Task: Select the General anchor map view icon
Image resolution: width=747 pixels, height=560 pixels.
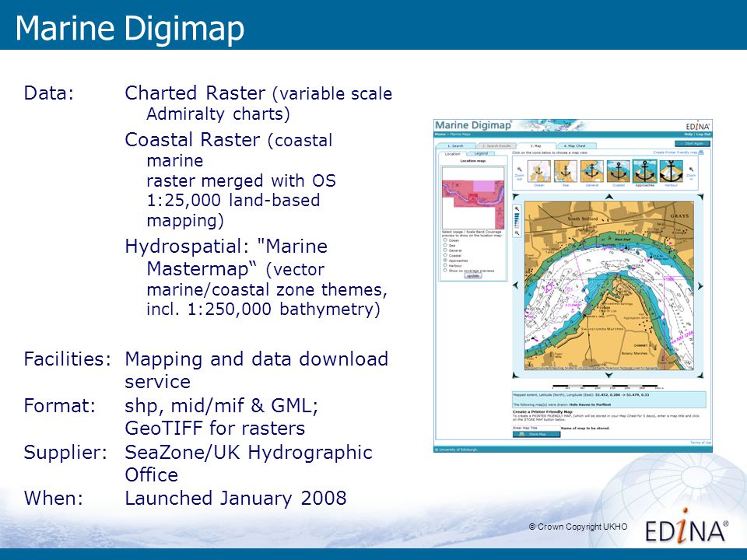Action: point(592,171)
